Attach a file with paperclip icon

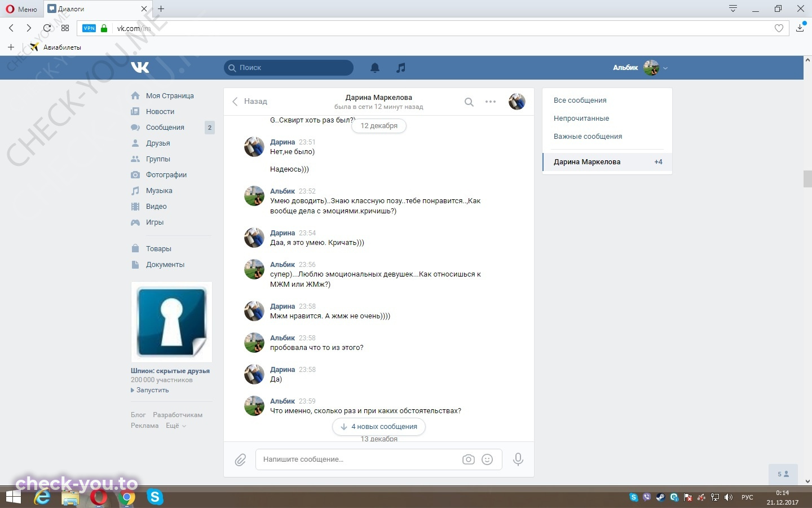point(241,460)
